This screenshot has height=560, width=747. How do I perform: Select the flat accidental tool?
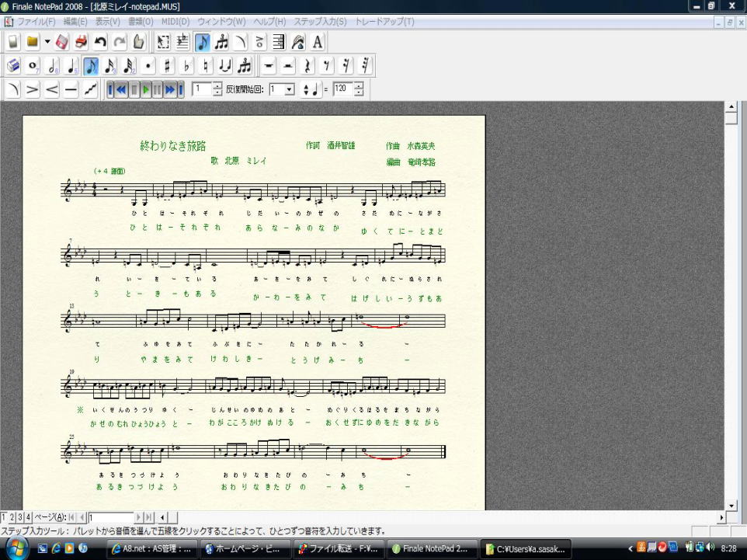(186, 66)
